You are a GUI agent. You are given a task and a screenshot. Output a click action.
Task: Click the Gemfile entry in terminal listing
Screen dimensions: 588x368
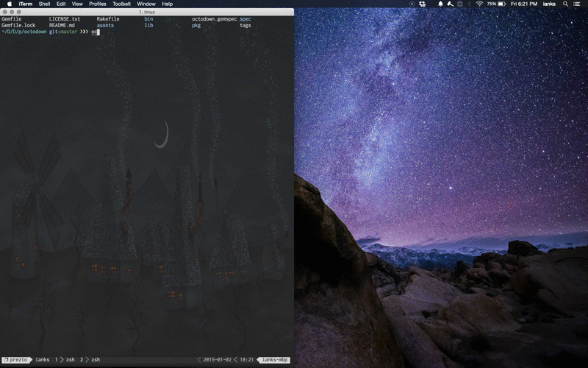(x=12, y=19)
